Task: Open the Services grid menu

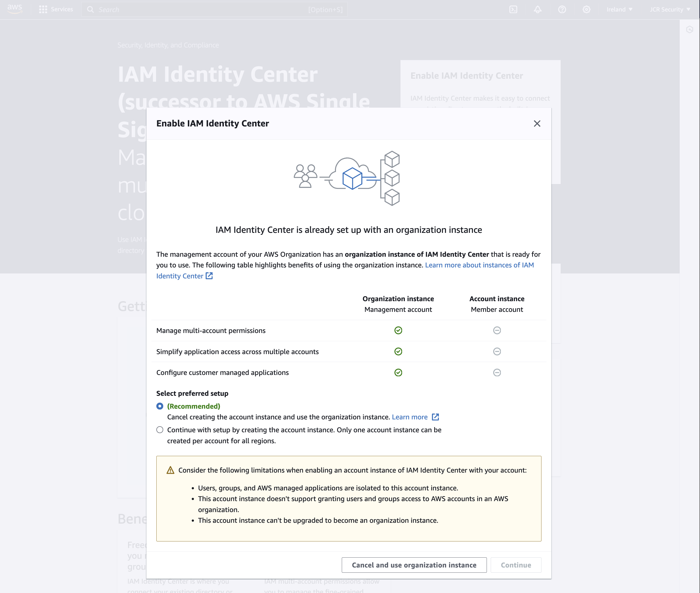Action: click(43, 9)
